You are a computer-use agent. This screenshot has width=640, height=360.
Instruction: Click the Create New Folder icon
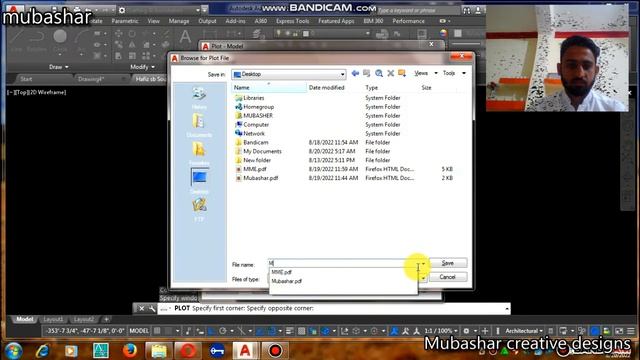pos(402,73)
